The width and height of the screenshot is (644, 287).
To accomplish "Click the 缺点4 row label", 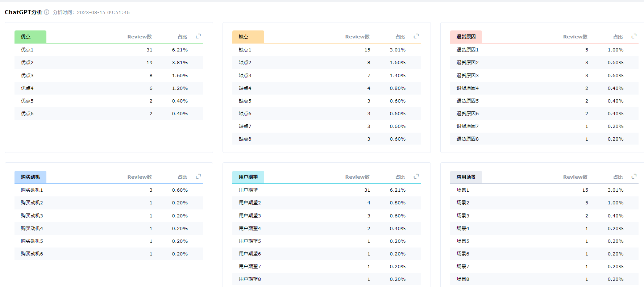I will pyautogui.click(x=245, y=88).
